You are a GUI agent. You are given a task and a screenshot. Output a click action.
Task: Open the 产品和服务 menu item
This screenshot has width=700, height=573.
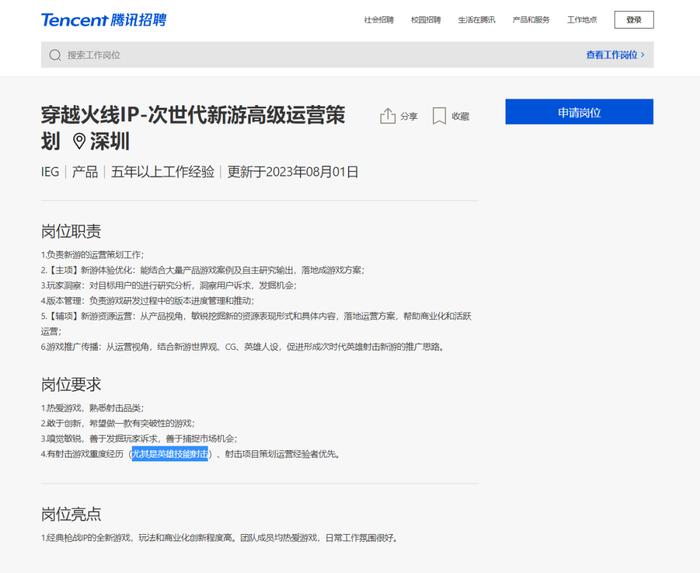(531, 20)
